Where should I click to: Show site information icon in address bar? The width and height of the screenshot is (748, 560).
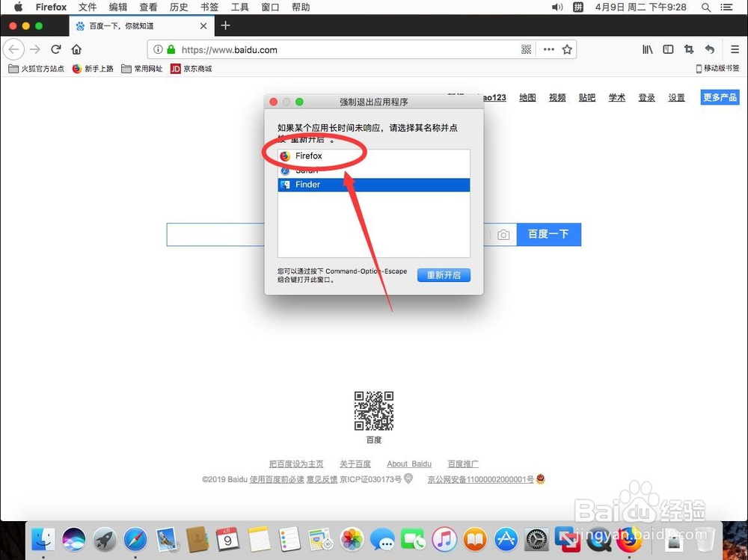click(158, 49)
